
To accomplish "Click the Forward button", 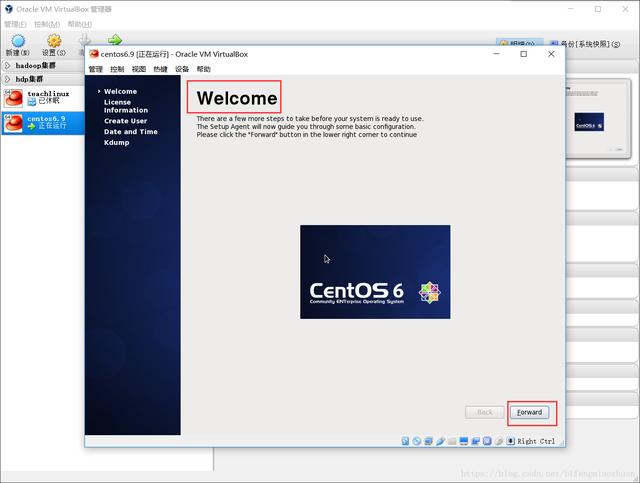I will pos(529,412).
